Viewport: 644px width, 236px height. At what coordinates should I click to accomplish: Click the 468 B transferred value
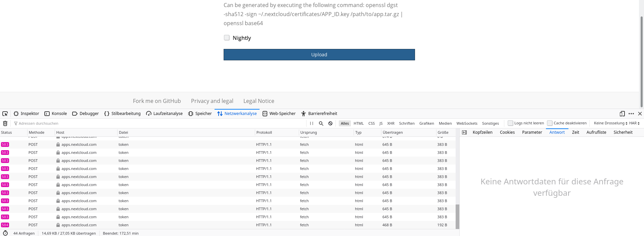387,225
